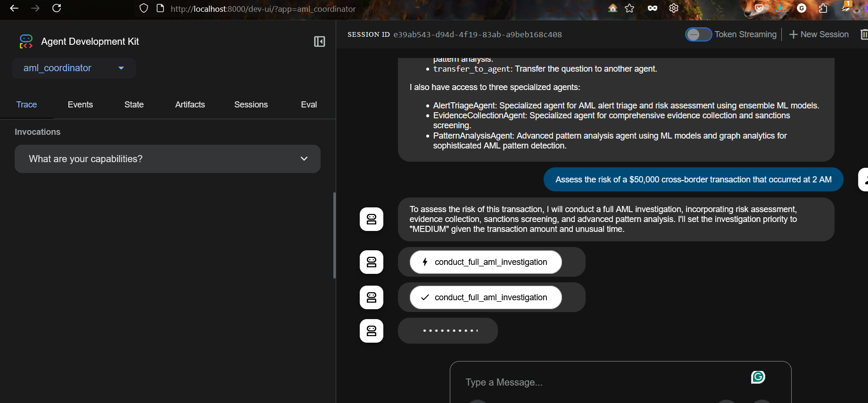Screen dimensions: 868x403
Task: Bookmark this page with star icon
Action: tap(629, 8)
